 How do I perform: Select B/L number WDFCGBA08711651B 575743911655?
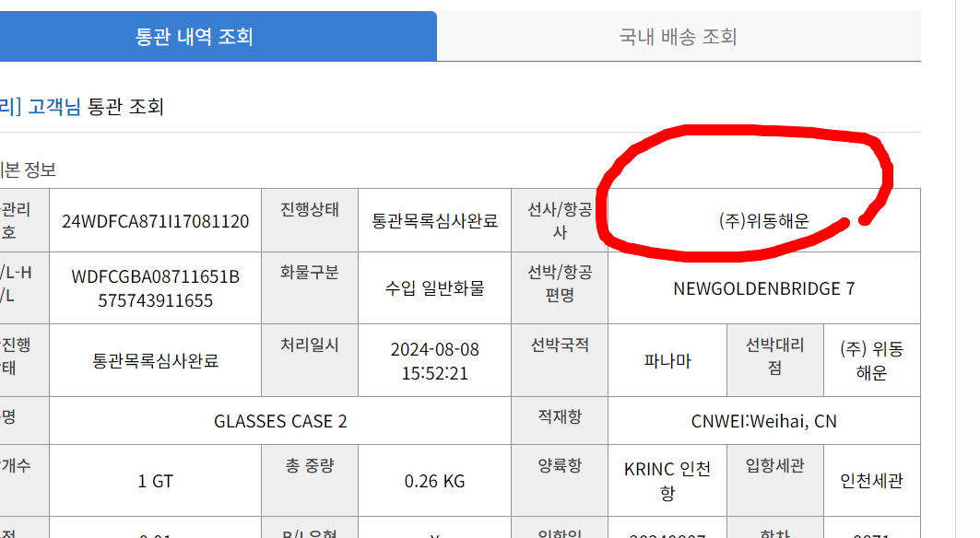(155, 288)
